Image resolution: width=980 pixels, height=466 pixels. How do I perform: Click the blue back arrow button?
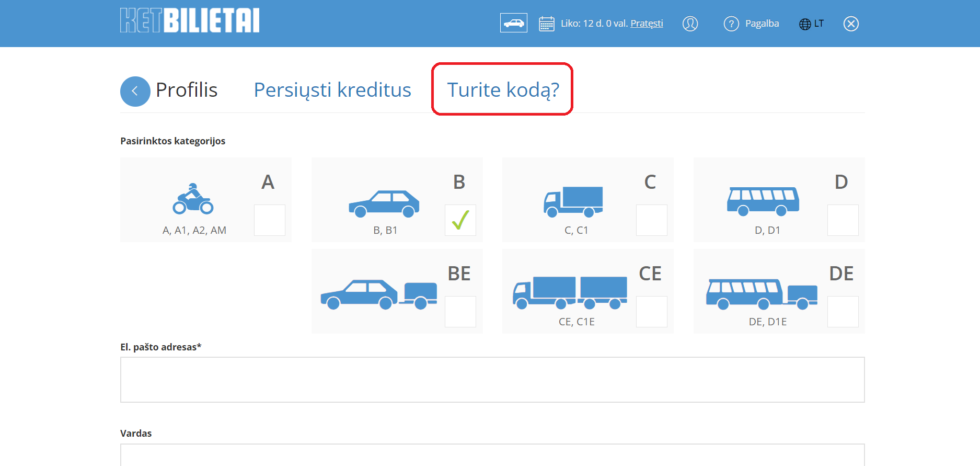[135, 92]
